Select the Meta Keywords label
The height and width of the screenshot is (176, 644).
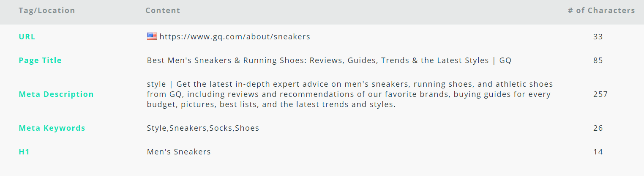pyautogui.click(x=52, y=128)
